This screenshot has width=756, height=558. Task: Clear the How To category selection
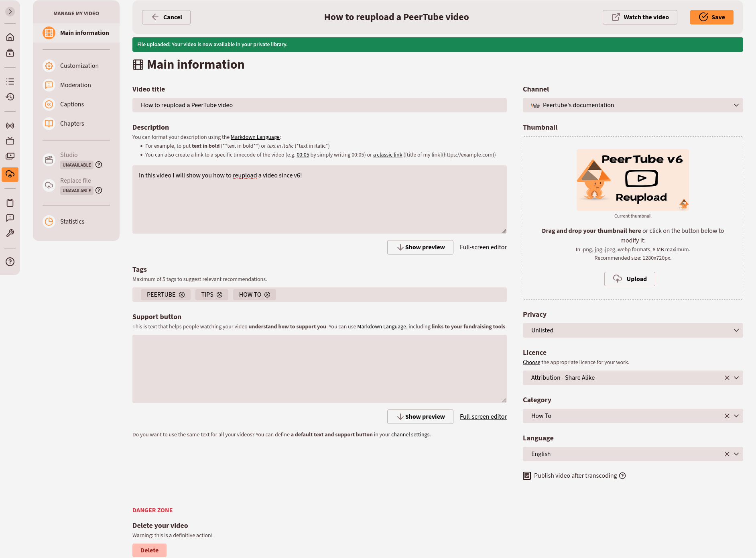click(x=727, y=416)
